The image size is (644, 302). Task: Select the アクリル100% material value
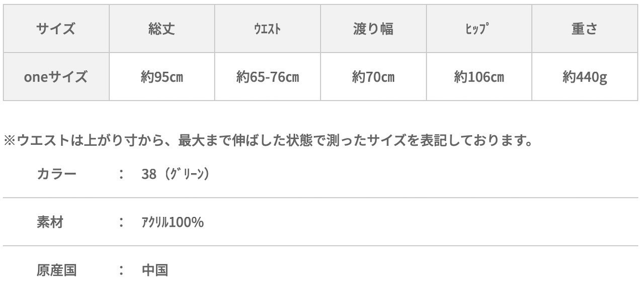(173, 222)
